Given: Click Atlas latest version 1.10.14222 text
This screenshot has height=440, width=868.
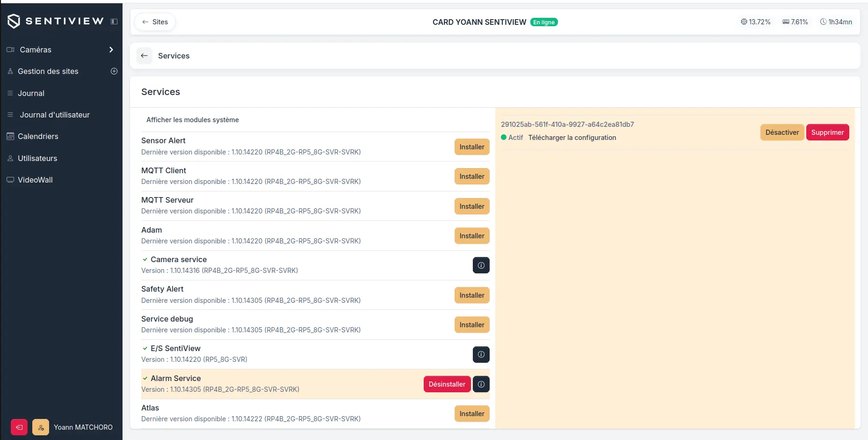Looking at the screenshot, I should (x=251, y=419).
